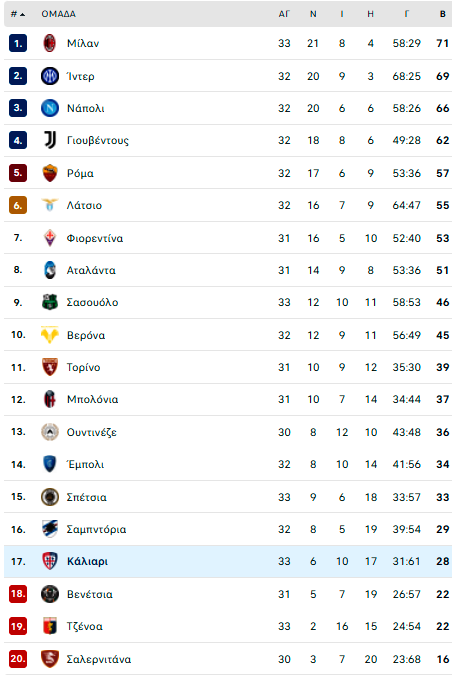Click the Verona yellow crest icon
This screenshot has height=677, width=452.
click(50, 335)
